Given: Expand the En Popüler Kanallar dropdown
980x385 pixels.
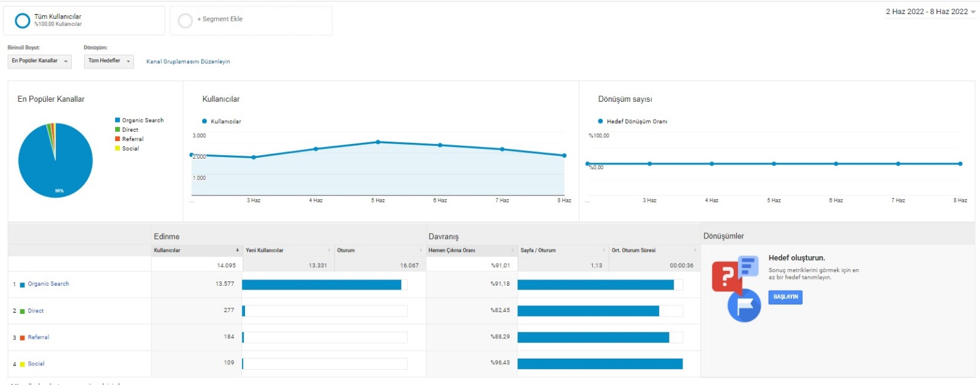Looking at the screenshot, I should (x=39, y=61).
